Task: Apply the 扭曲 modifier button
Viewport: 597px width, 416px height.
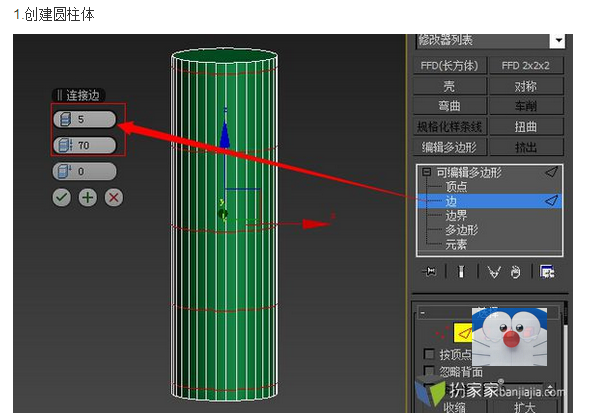Action: coord(526,126)
